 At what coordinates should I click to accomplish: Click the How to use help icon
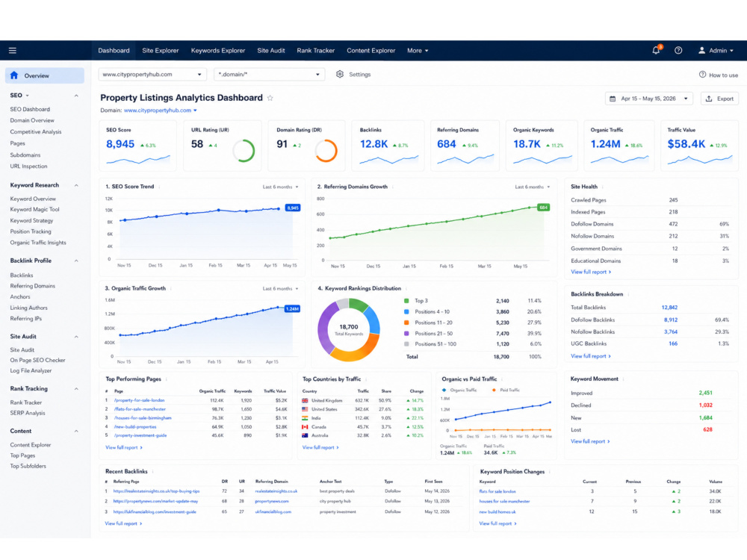click(x=702, y=75)
